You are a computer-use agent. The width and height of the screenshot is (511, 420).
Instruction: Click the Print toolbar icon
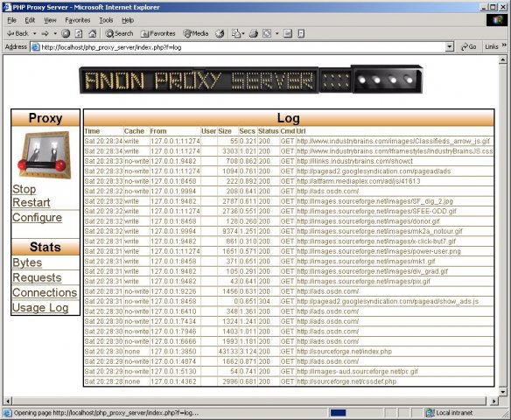(254, 33)
